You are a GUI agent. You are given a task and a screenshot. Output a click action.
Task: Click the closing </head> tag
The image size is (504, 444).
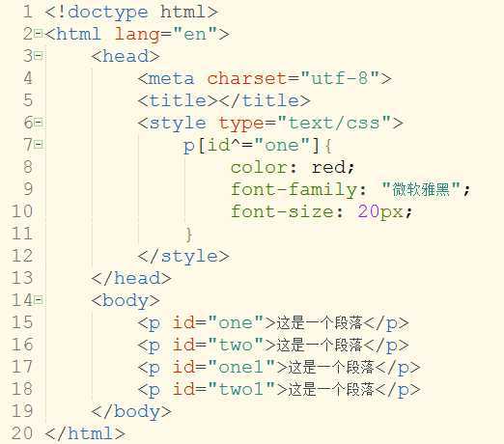click(x=131, y=278)
